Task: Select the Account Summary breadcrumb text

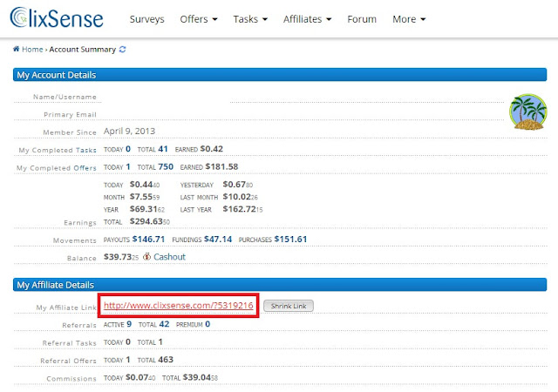Action: coord(83,50)
